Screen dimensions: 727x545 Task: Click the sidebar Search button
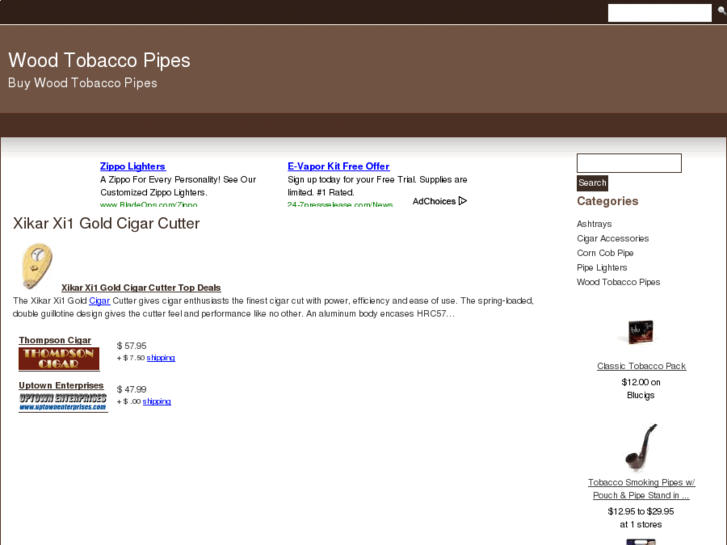(592, 183)
